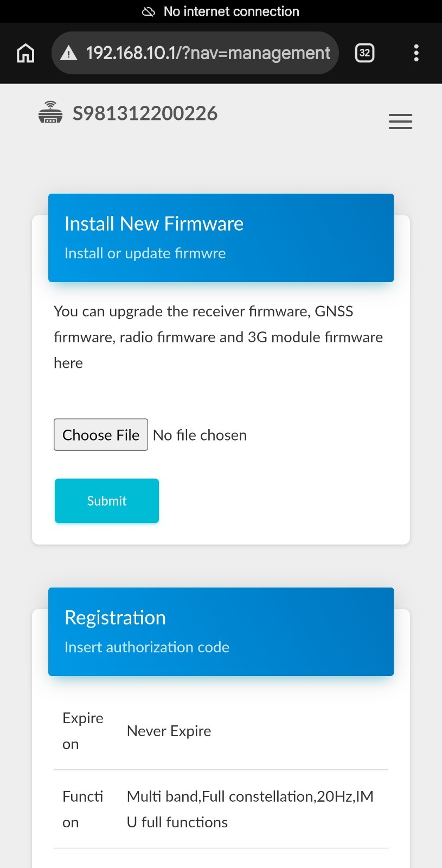
Task: Submit the firmware upload
Action: [107, 501]
